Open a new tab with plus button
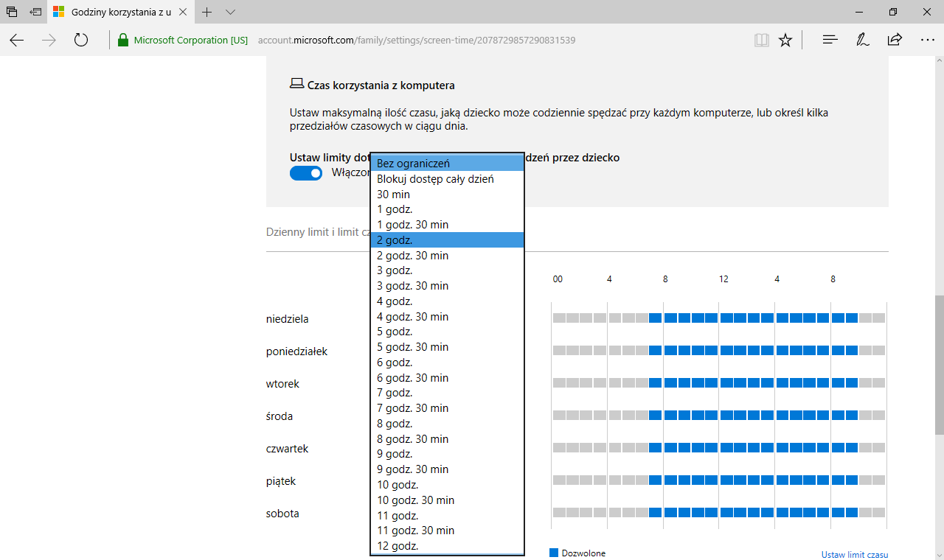The height and width of the screenshot is (560, 944). pos(207,12)
